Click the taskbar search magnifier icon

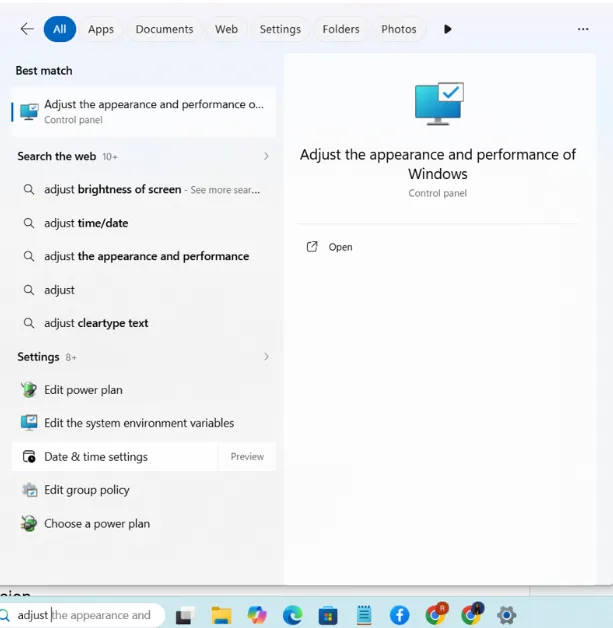pyautogui.click(x=5, y=615)
